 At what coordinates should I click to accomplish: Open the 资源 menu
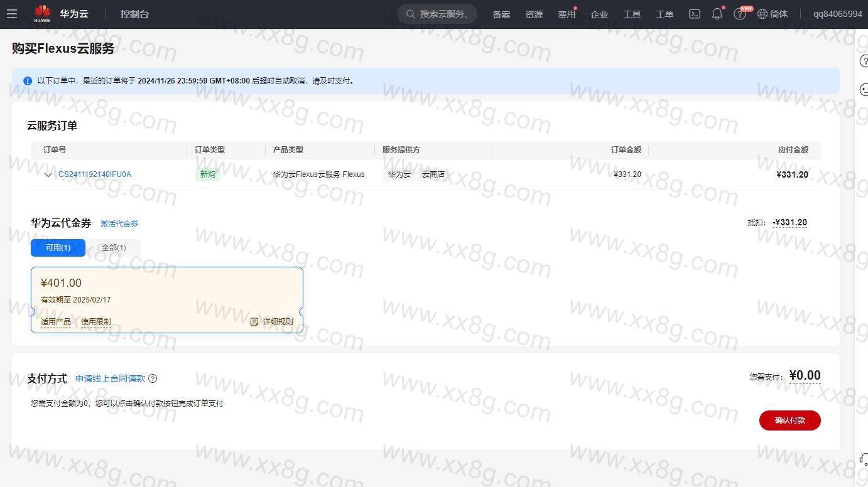pyautogui.click(x=534, y=14)
